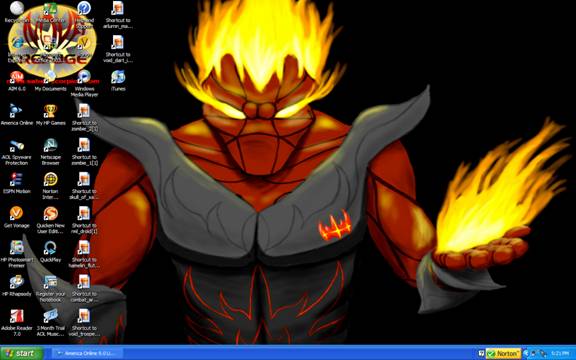Open the Norton Internet Security shortcut
576x360 pixels.
coord(50,179)
